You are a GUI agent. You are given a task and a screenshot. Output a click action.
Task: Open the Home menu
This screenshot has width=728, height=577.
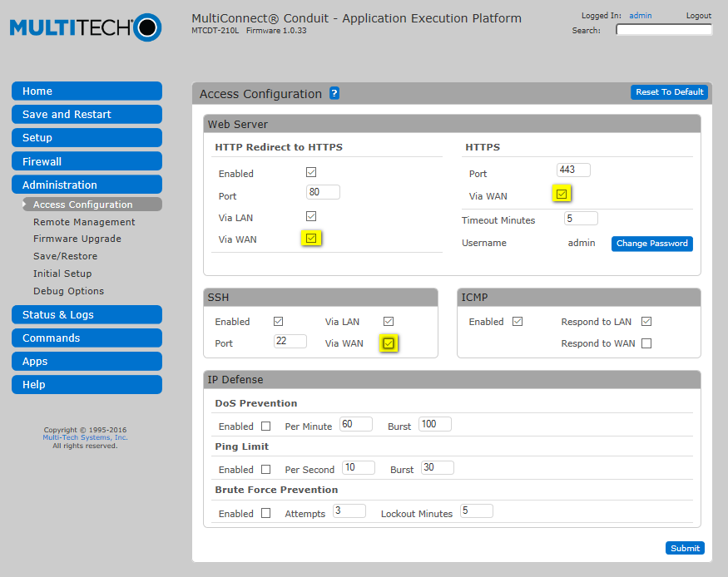(87, 91)
